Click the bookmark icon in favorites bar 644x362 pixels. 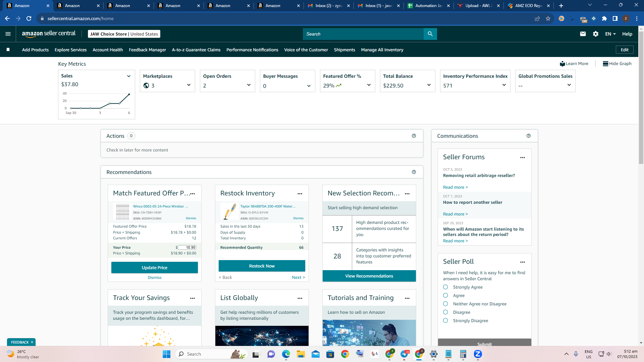[8, 50]
